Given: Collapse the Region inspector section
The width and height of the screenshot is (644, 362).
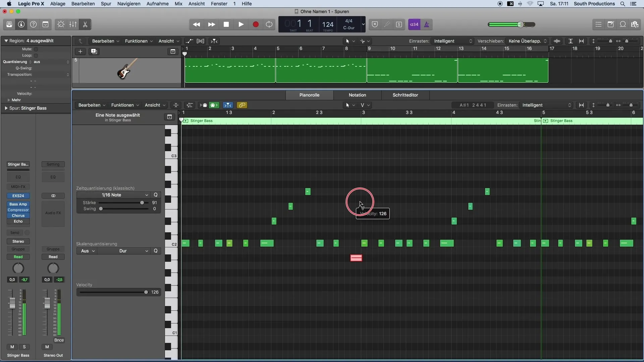Looking at the screenshot, I should 6,41.
